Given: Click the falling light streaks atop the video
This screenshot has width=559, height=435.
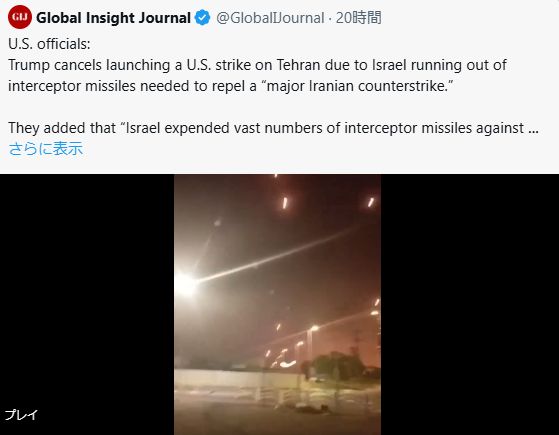Looking at the screenshot, I should [x=326, y=203].
